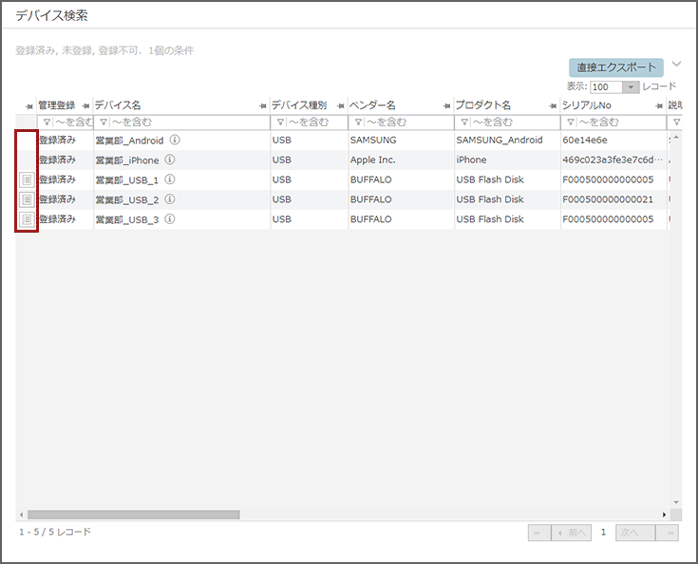Click the right arrow of the horizontal scrollbar
Viewport: 698px width, 564px height.
[x=664, y=514]
